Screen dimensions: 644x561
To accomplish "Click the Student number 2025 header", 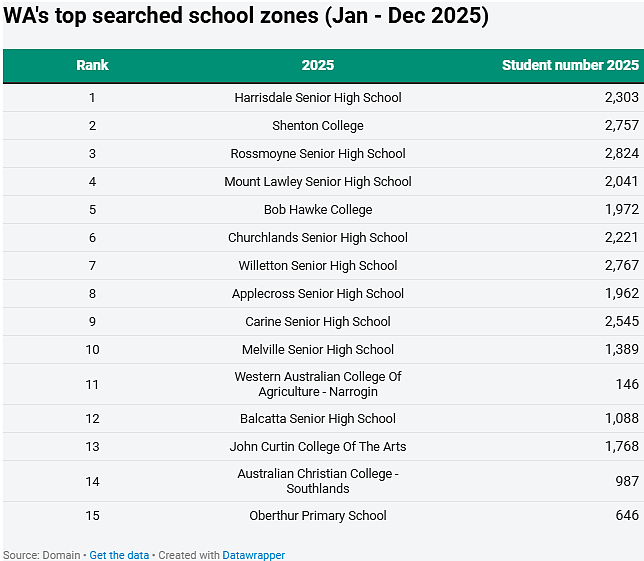I will (570, 65).
